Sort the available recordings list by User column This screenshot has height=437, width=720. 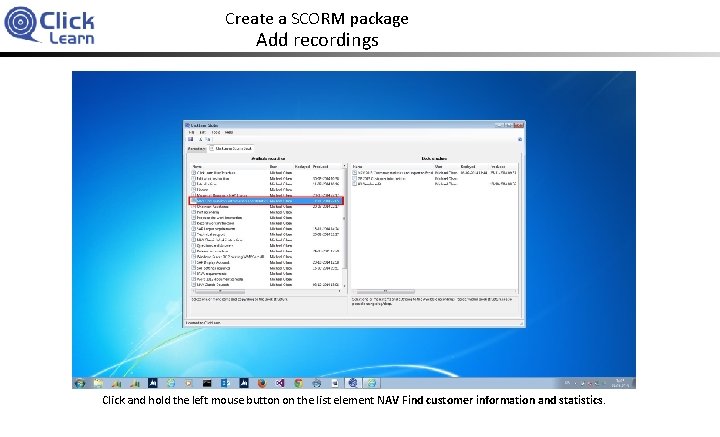coord(281,167)
